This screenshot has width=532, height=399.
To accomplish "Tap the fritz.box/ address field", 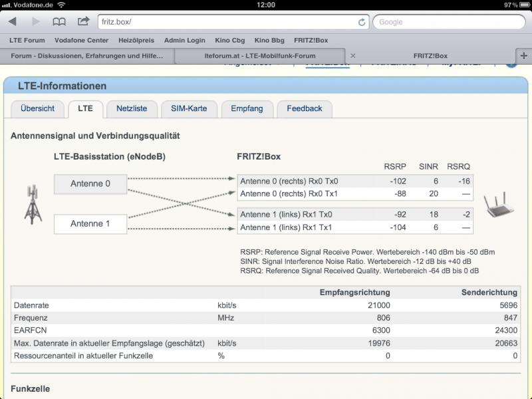I will (x=233, y=22).
